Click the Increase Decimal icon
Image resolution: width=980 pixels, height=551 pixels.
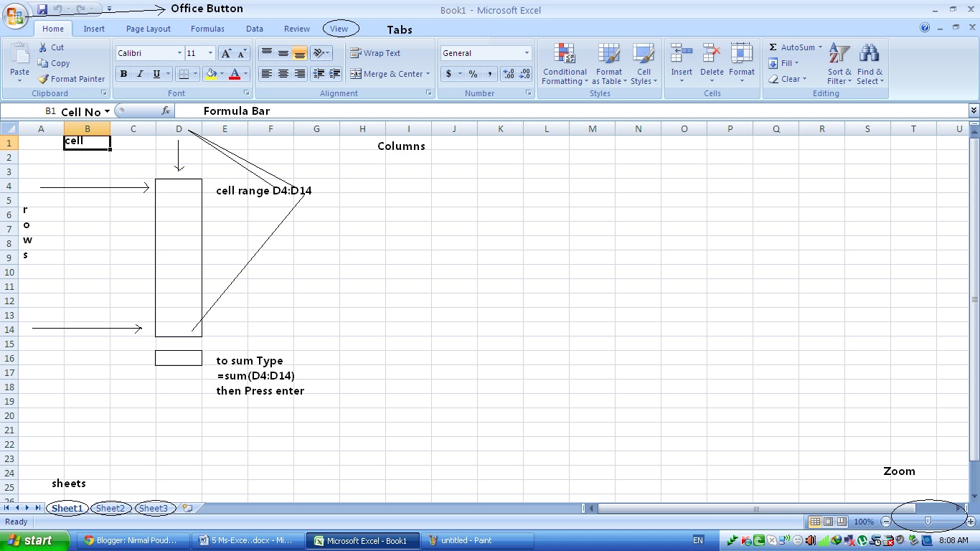pos(508,74)
